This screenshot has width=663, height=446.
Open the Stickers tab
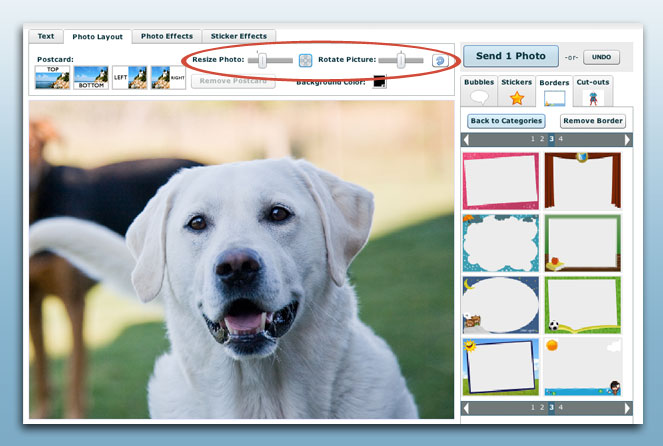516,90
